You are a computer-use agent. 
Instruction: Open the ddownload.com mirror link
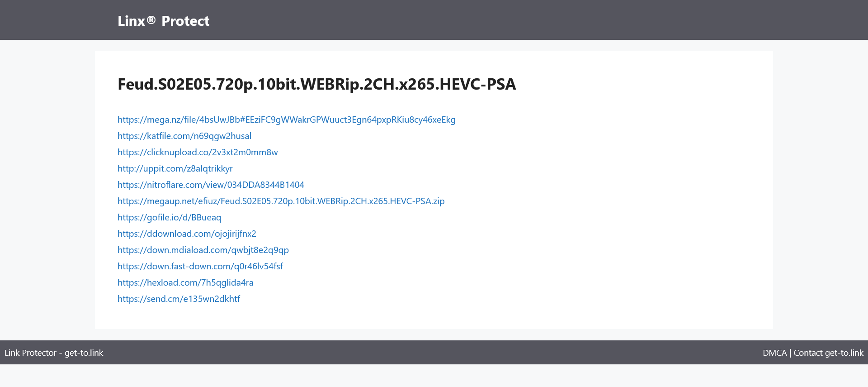point(187,234)
